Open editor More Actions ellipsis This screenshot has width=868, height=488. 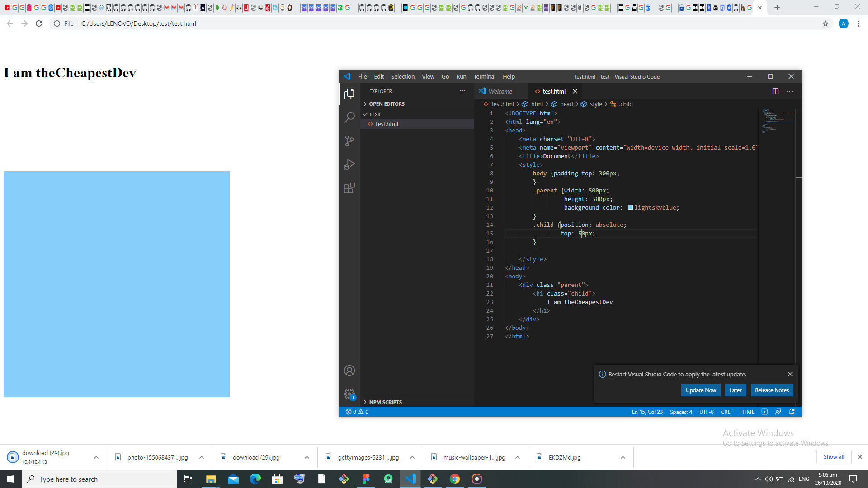pyautogui.click(x=789, y=91)
